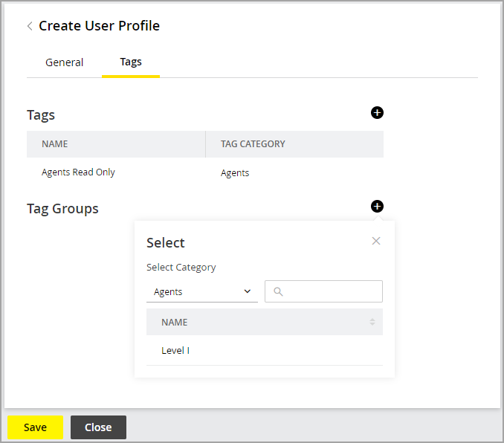Screen dimensions: 504x443
Task: Sort the popup list by NAME arrows
Action: tap(372, 322)
